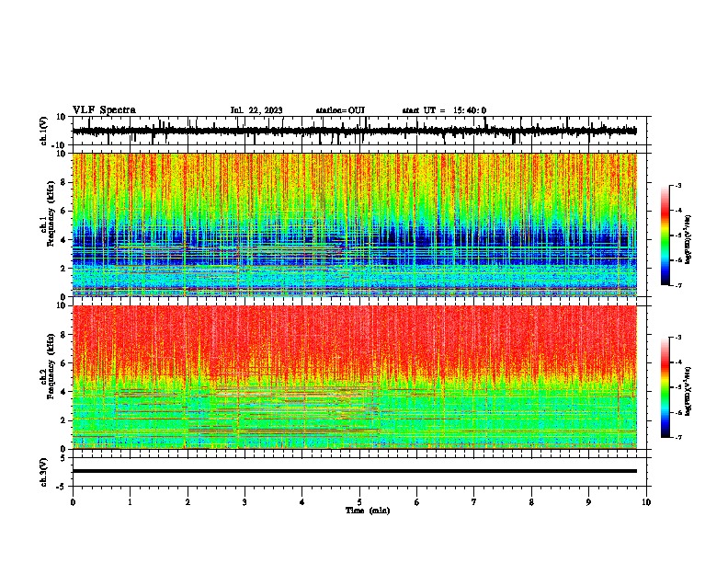Click the "8" kHz tick on ch.2 axis
The image size is (728, 563).
click(63, 335)
